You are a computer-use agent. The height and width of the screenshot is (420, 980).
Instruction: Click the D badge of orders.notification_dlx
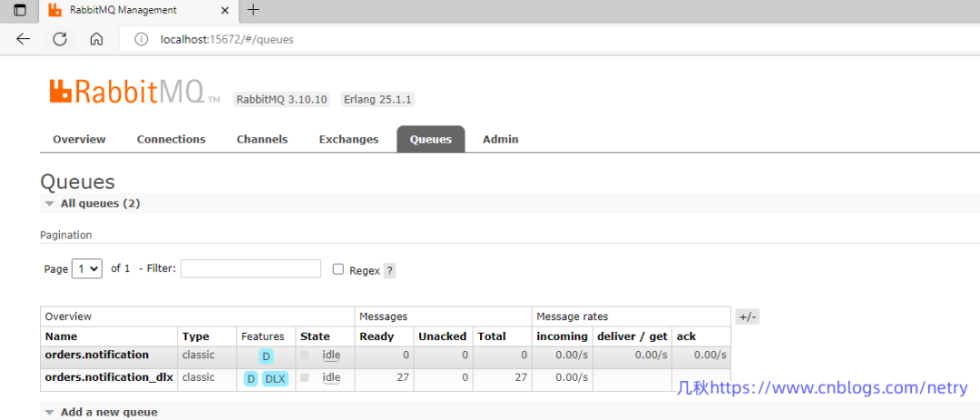(251, 379)
